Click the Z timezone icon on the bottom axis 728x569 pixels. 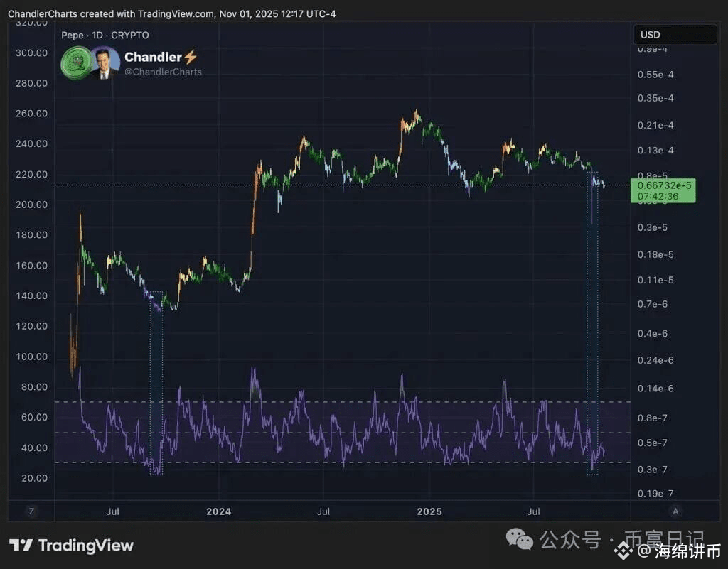click(x=30, y=511)
